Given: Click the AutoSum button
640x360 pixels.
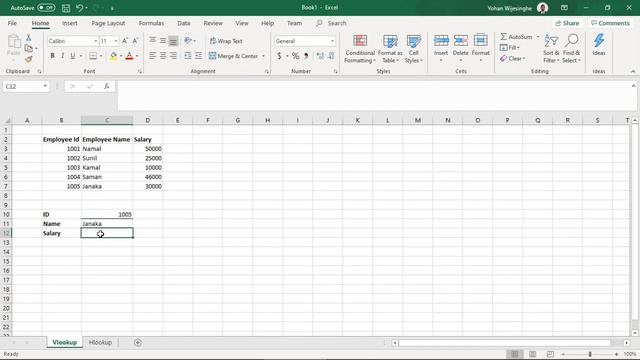Looking at the screenshot, I should coord(516,37).
